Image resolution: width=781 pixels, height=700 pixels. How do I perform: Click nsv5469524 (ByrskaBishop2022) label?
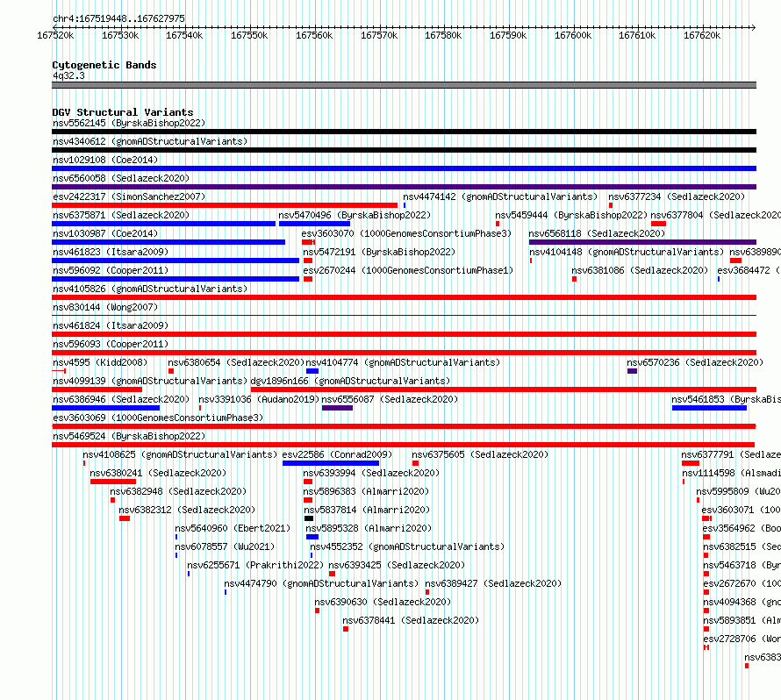tap(129, 436)
